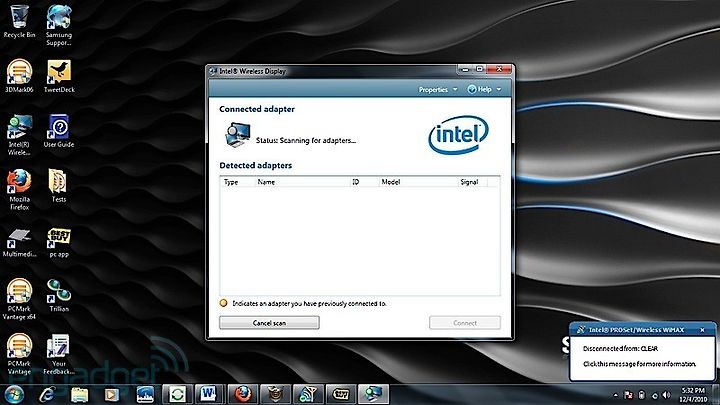Switch to Firefox in taskbar
Viewport: 720px width, 405px height.
tap(242, 394)
